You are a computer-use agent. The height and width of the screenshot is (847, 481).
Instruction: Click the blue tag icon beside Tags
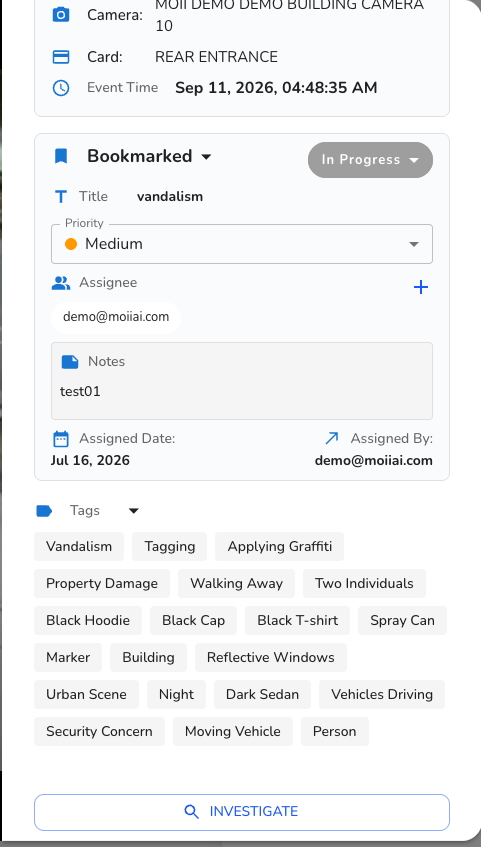44,510
